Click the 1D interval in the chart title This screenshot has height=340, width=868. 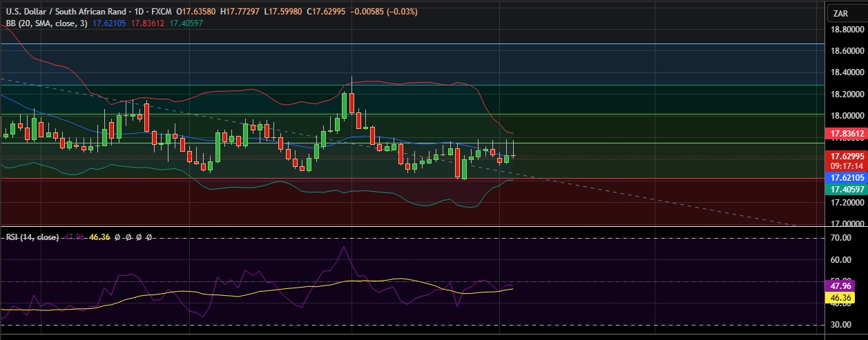coord(137,12)
